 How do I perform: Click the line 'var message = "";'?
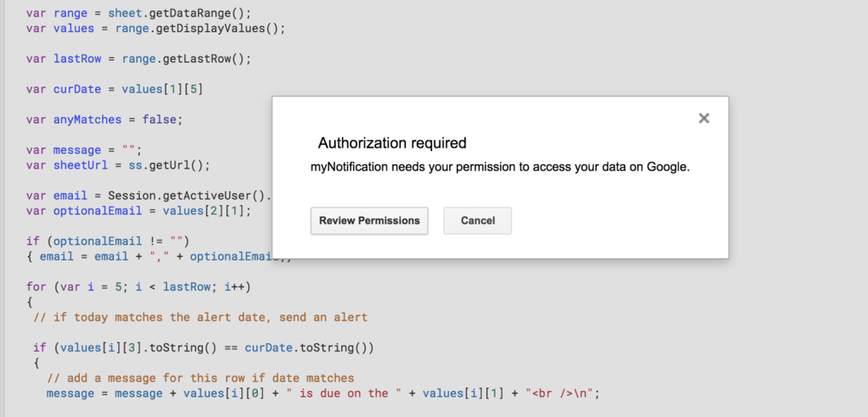(84, 150)
